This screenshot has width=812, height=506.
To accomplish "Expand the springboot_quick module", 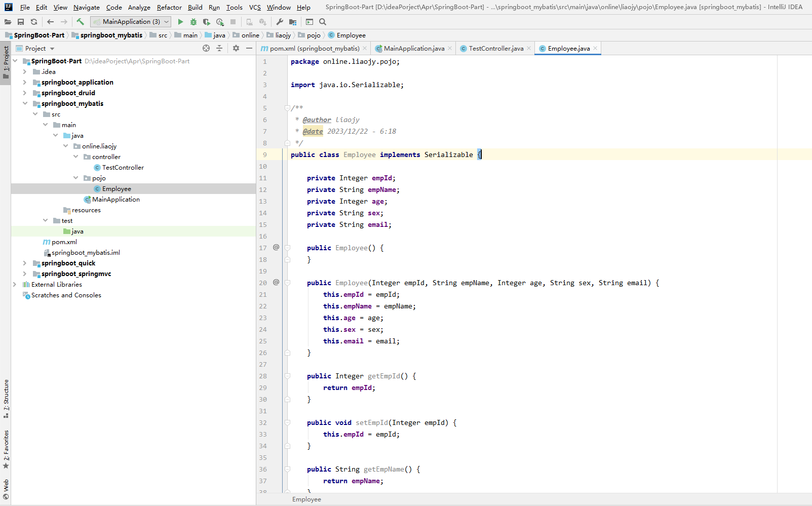I will [x=25, y=263].
